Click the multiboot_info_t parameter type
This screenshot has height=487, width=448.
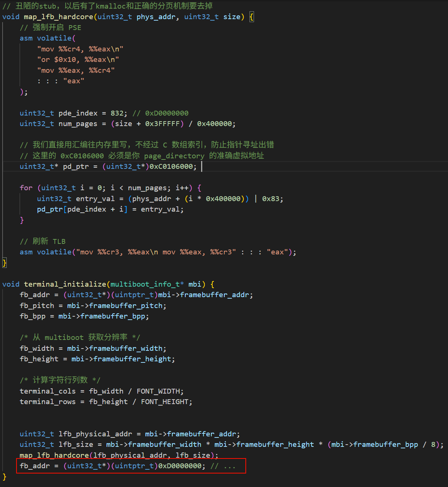[x=145, y=284]
